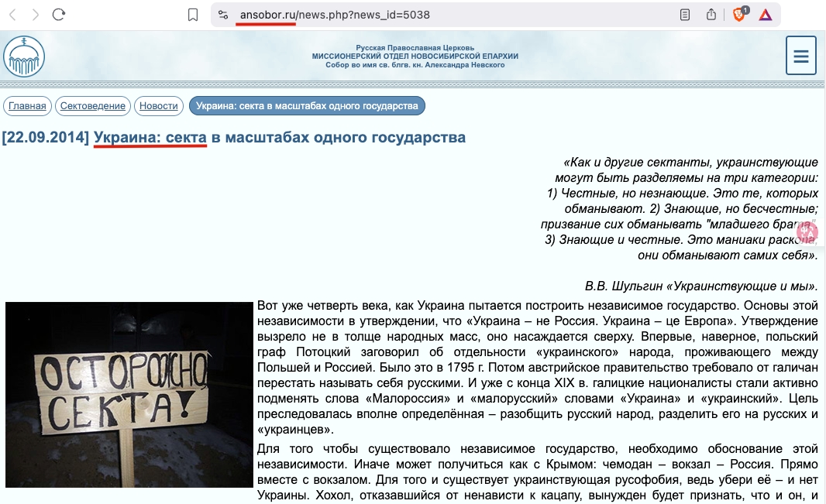Click the pink floating translate badge
The width and height of the screenshot is (826, 504).
[807, 232]
